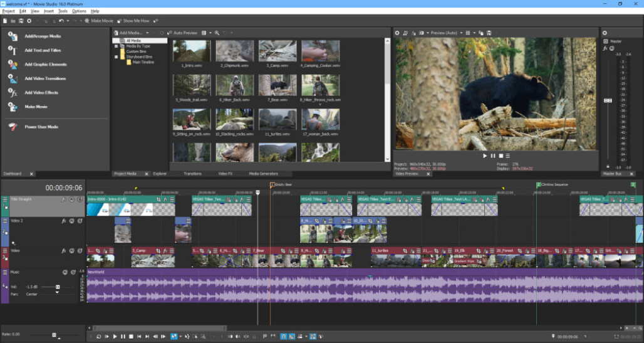Open the Tools menu
The width and height of the screenshot is (644, 343).
pyautogui.click(x=63, y=11)
